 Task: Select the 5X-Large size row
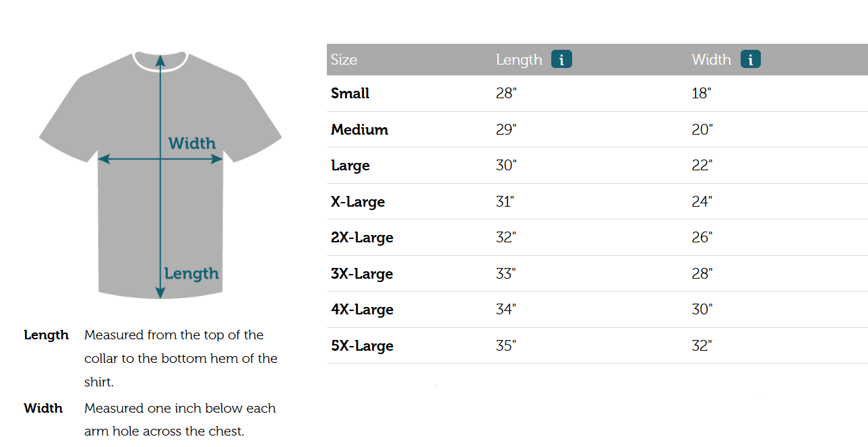click(x=362, y=346)
